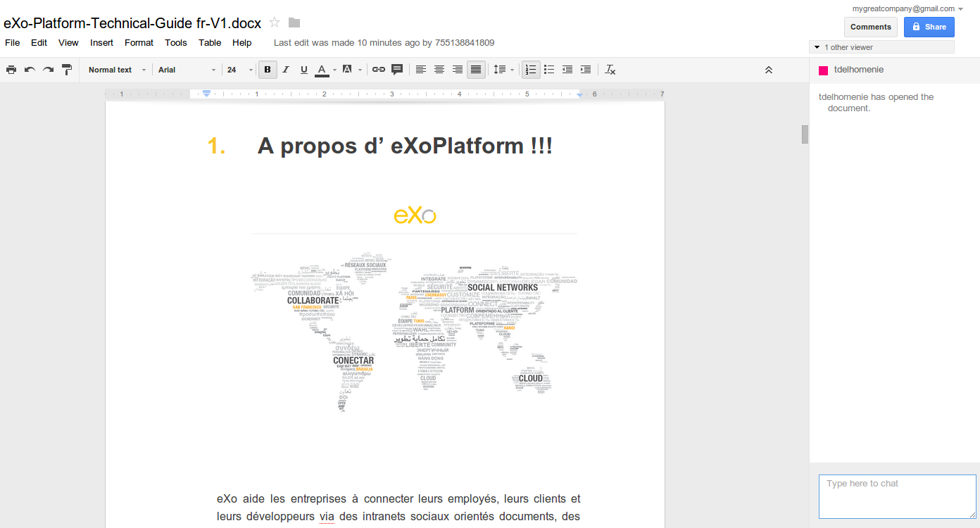The image size is (980, 528).
Task: Insert a comment using the toolbar icon
Action: [397, 70]
